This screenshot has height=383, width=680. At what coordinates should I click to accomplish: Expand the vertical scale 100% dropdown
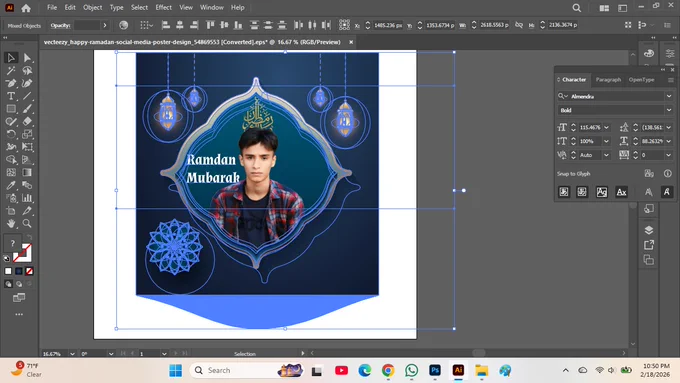(606, 141)
